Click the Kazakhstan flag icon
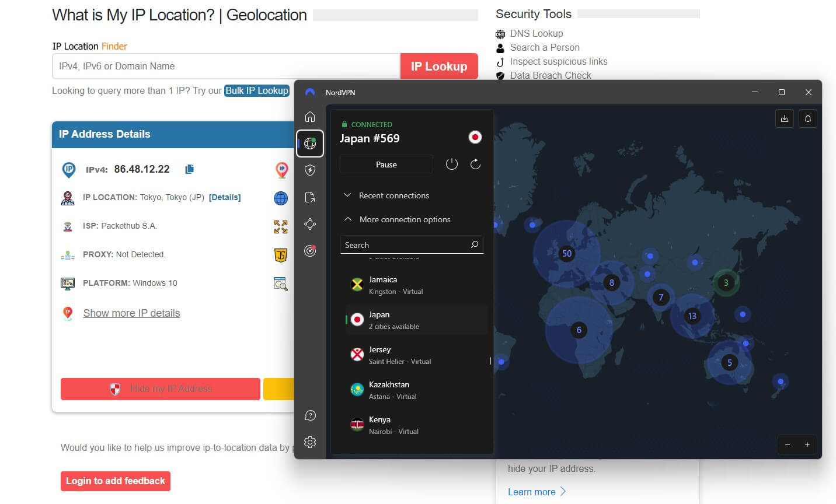Screen dimensions: 836x504 pos(357,390)
